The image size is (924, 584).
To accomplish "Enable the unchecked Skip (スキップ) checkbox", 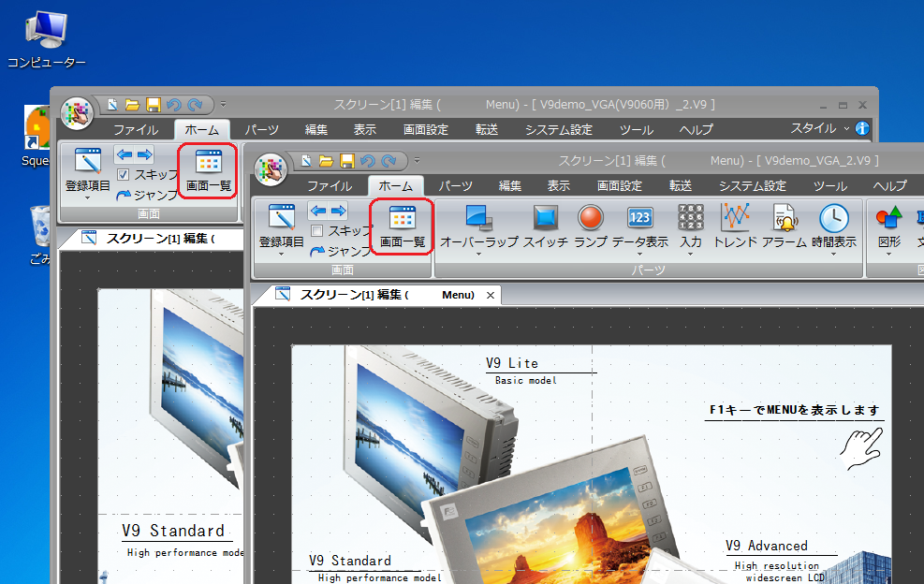I will pos(317,230).
